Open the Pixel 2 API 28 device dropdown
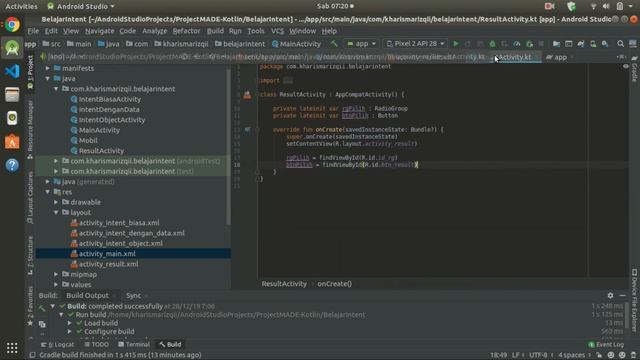Image resolution: width=640 pixels, height=360 pixels. point(415,44)
